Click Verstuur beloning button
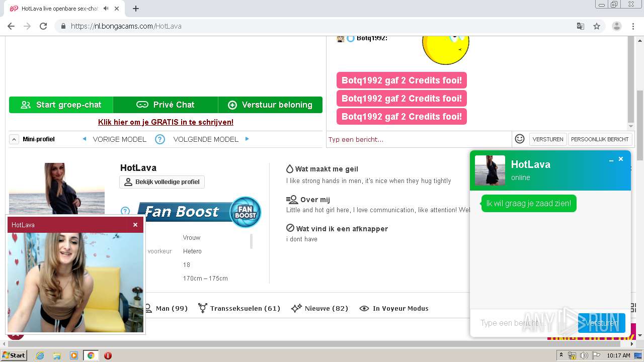The height and width of the screenshot is (362, 644). (270, 105)
